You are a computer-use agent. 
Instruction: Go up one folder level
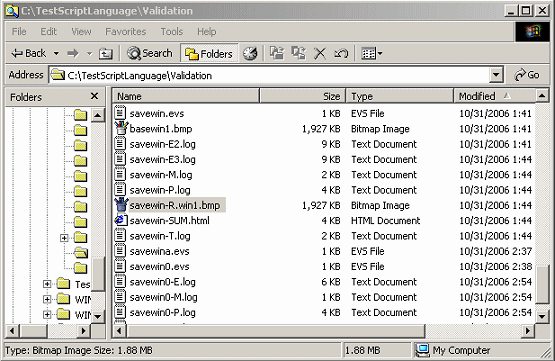(x=105, y=53)
